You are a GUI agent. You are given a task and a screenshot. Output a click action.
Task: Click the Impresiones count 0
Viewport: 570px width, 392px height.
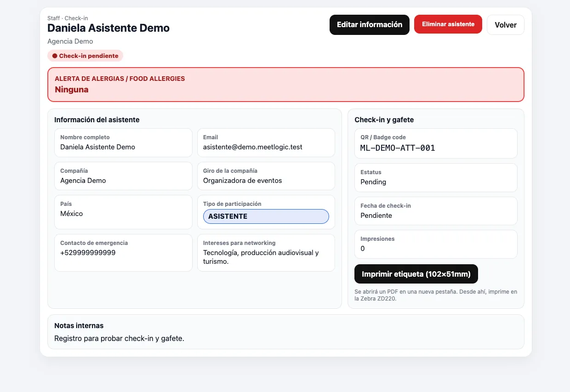tap(363, 249)
